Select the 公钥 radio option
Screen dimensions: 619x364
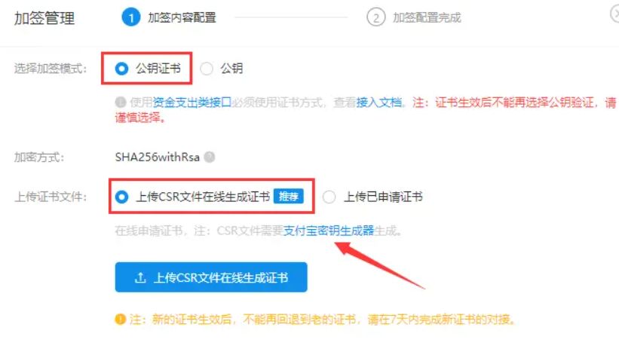coord(207,69)
